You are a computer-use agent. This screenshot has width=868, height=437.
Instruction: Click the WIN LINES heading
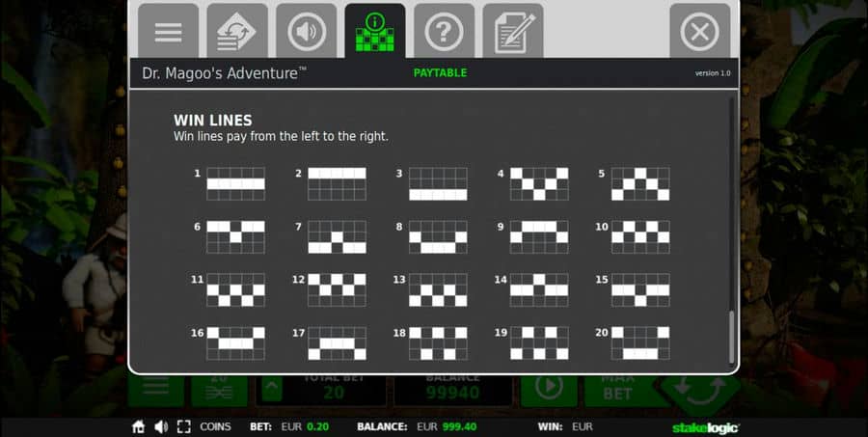pyautogui.click(x=213, y=121)
